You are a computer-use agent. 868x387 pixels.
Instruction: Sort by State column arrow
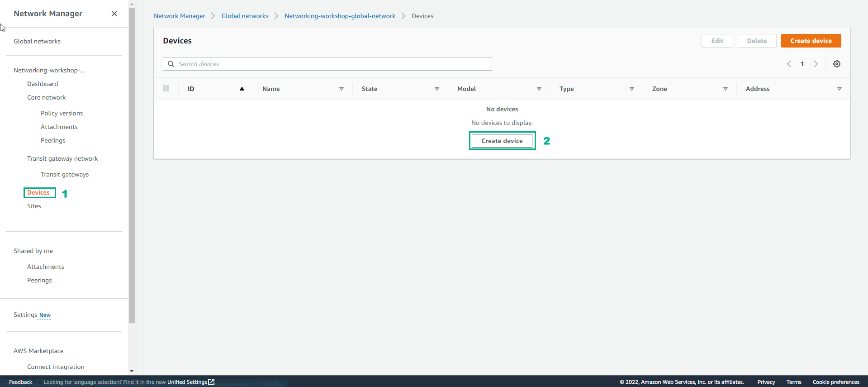point(437,89)
